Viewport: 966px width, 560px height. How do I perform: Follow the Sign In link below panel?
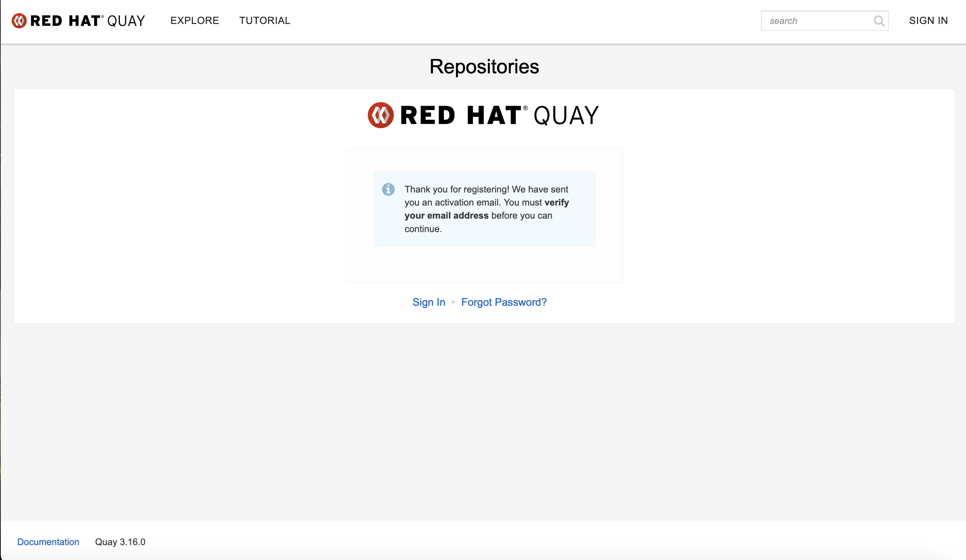click(429, 302)
